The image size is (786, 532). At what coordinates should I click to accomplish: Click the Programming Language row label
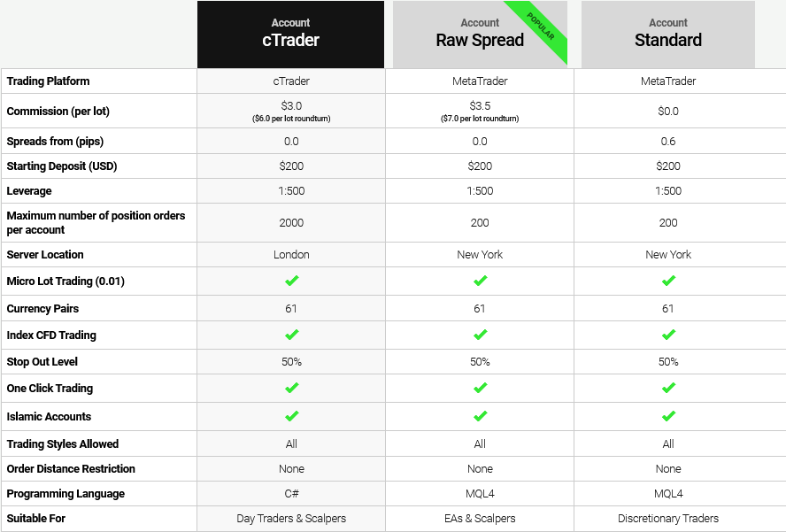click(x=65, y=494)
